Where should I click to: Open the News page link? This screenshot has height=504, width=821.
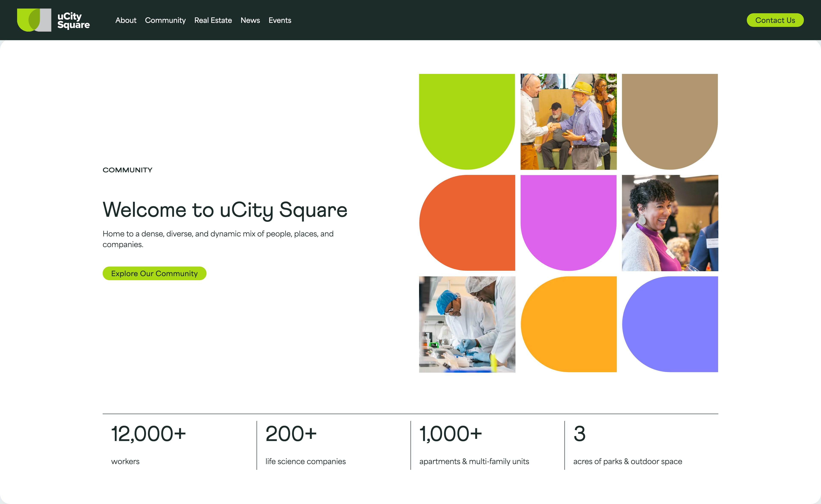point(250,20)
